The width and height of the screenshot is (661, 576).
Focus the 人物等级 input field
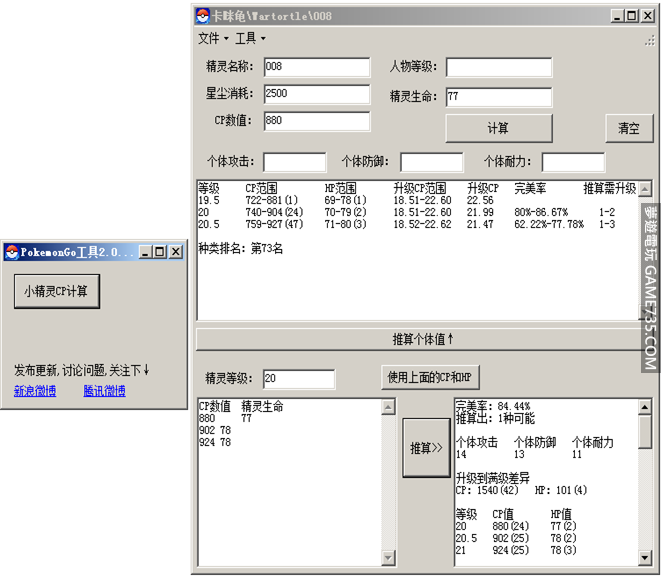pyautogui.click(x=498, y=67)
